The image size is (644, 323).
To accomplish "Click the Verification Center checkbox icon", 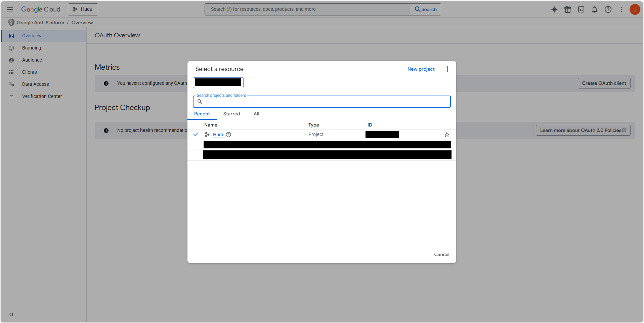I will (x=11, y=96).
